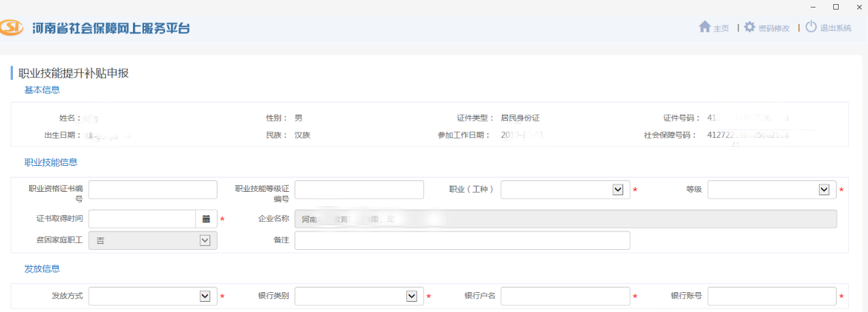Go to 主页 link
Image resolution: width=868 pixels, height=312 pixels.
(721, 29)
